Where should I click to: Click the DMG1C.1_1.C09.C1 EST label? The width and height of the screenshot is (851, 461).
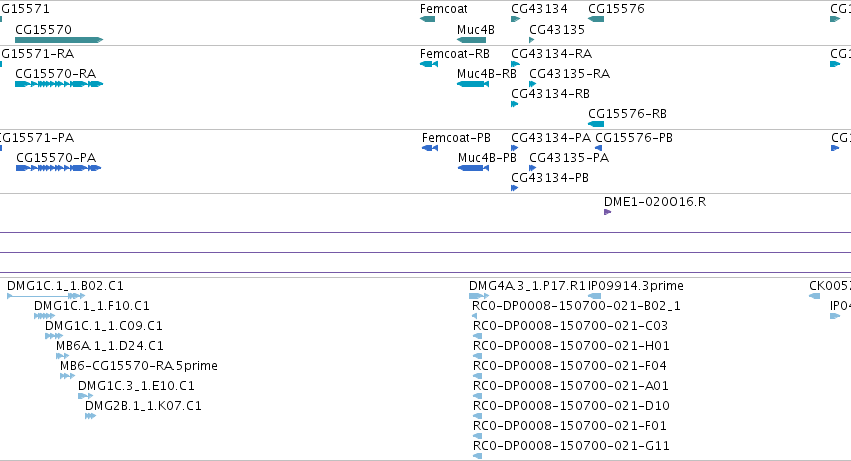coord(104,326)
